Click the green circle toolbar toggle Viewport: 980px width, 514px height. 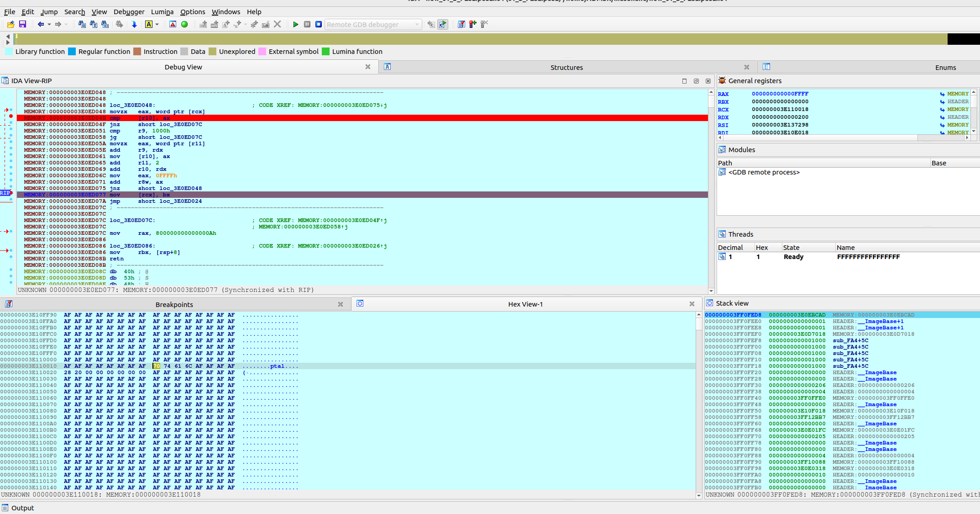(184, 24)
